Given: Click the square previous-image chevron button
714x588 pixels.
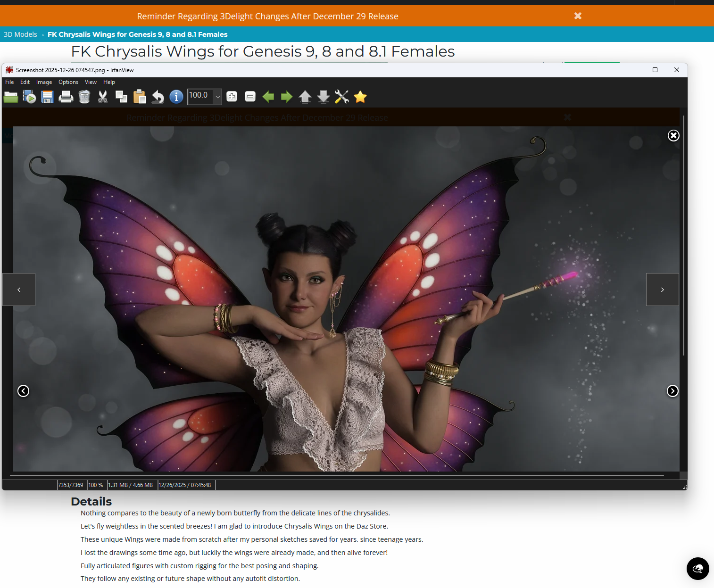Looking at the screenshot, I should [19, 290].
